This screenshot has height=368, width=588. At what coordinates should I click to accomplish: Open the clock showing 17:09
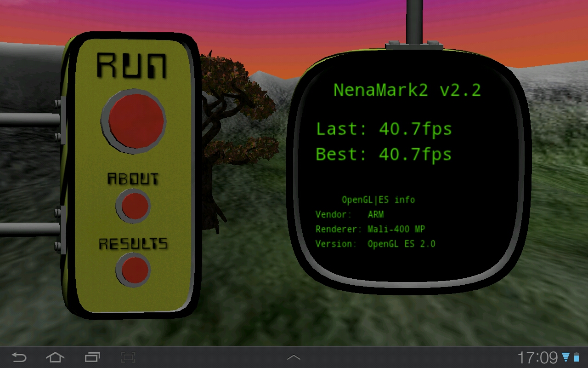pos(537,357)
